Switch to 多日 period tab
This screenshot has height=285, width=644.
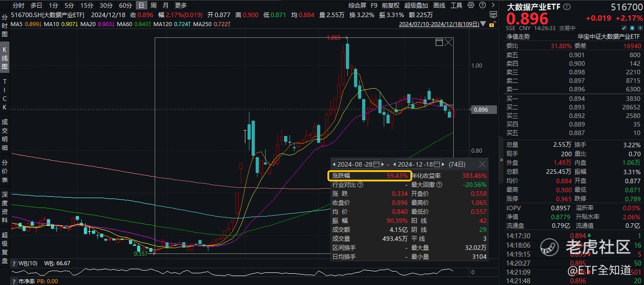[x=36, y=5]
